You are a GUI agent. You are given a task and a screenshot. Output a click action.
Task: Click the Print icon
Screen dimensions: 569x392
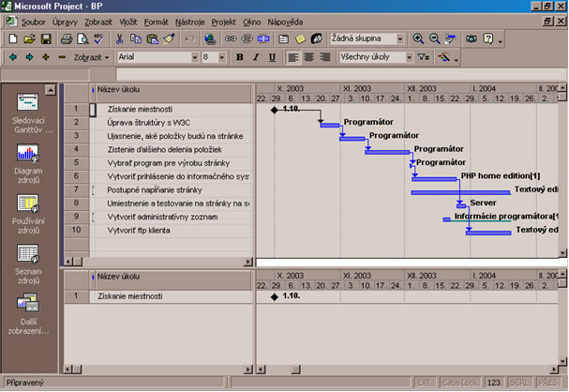(67, 38)
